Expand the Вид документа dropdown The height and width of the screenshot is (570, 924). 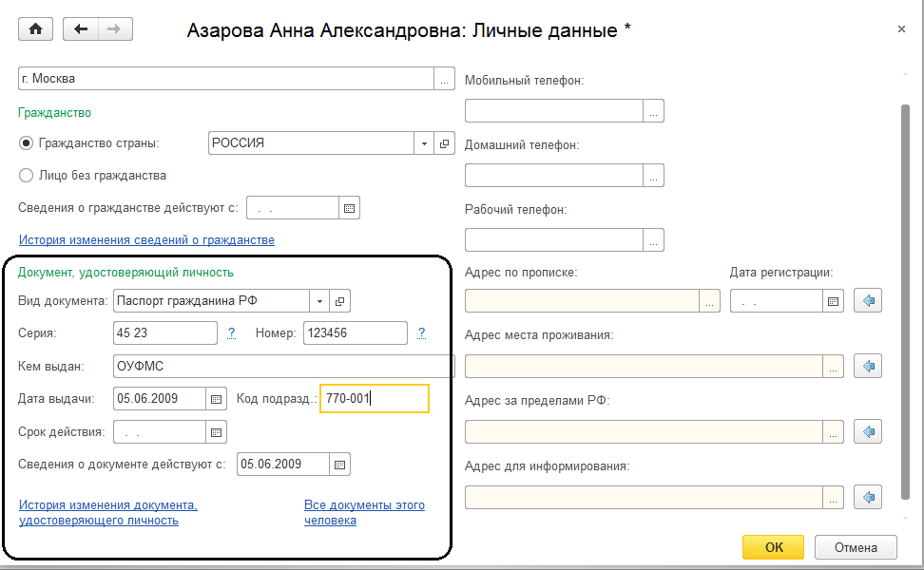[319, 301]
